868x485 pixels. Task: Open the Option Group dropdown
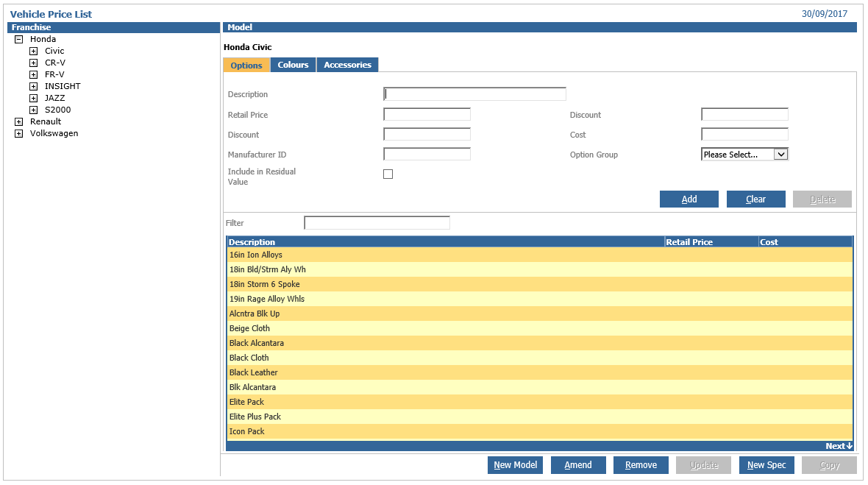click(x=744, y=155)
